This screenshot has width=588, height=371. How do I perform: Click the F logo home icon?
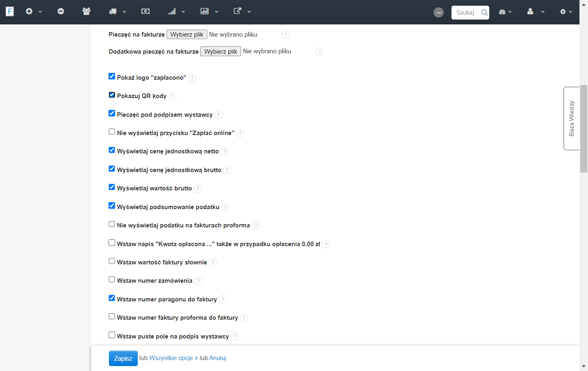(10, 11)
